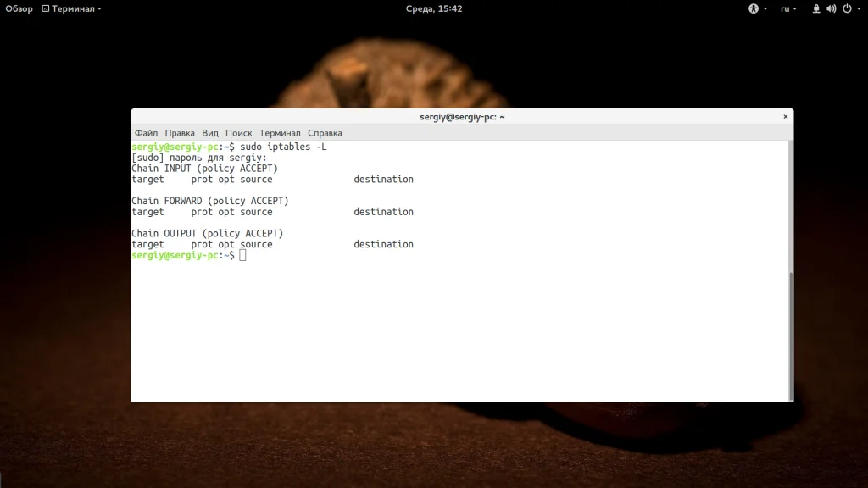Open the Файл menu
Image resolution: width=868 pixels, height=488 pixels.
click(146, 133)
